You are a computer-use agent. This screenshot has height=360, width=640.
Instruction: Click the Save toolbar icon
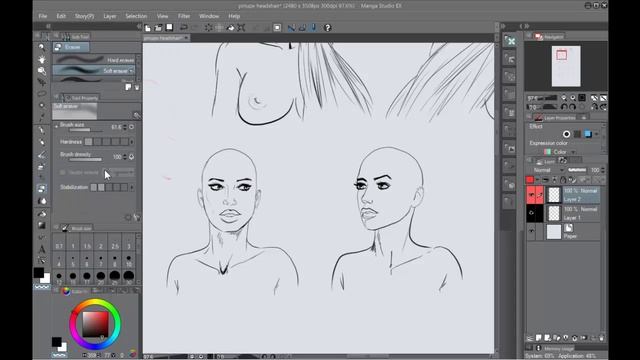169,28
